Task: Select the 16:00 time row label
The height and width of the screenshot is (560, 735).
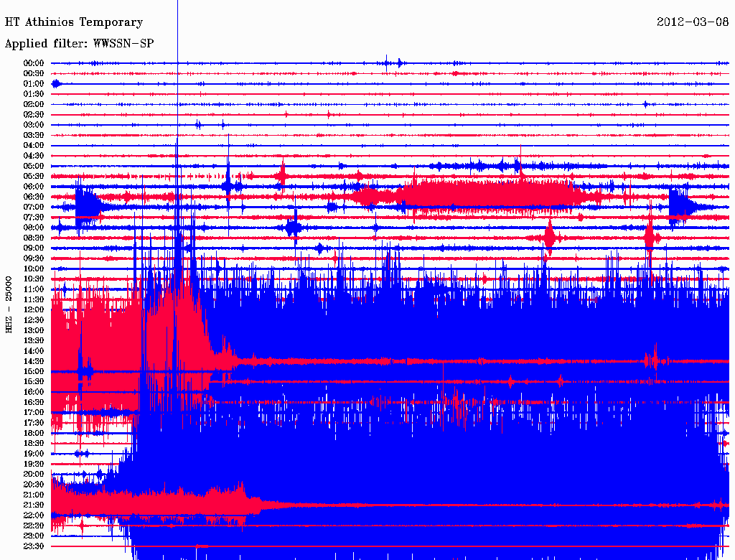Action: 34,392
